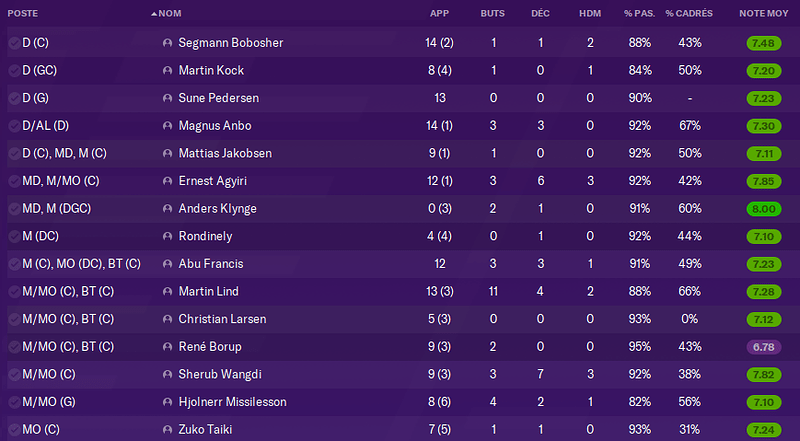Click the player icon next to Zuko Taiki
The image size is (800, 441).
point(167,430)
